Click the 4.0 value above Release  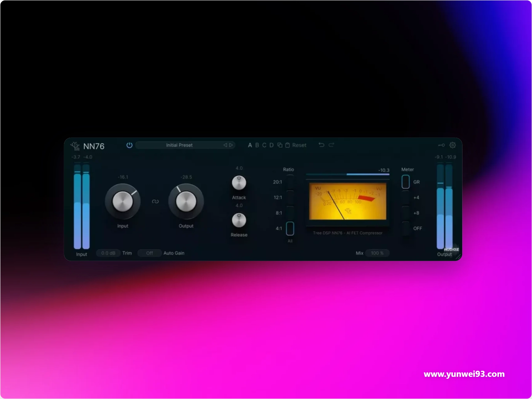coord(239,206)
